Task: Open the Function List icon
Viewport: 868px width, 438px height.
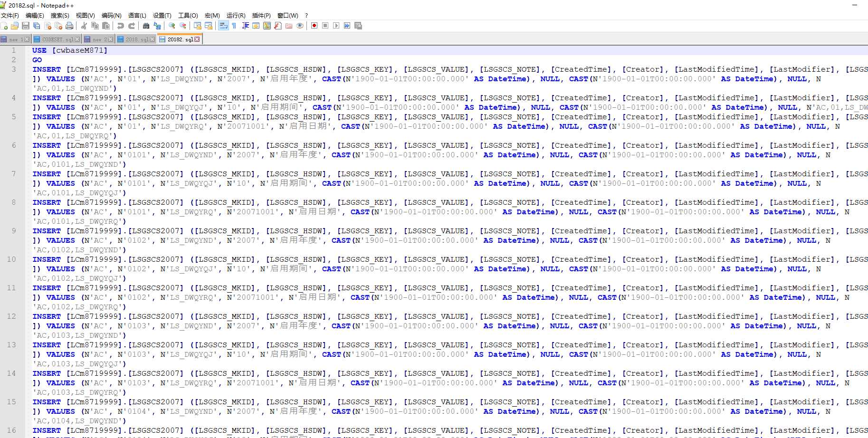Action: pos(278,26)
